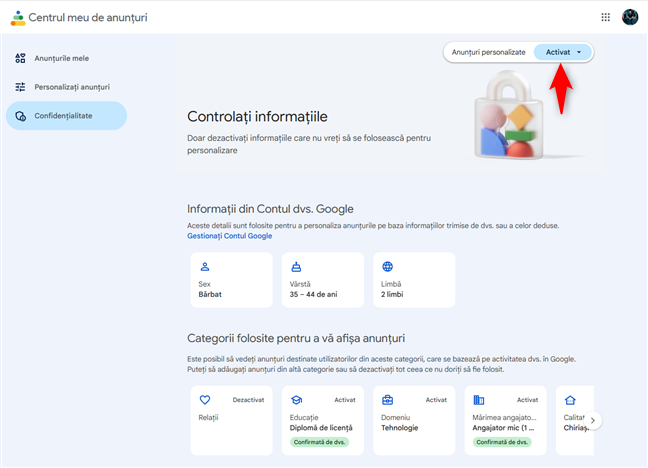Open the Limbă 2 limbi card
Screen dimensions: 648x468
pyautogui.click(x=414, y=280)
